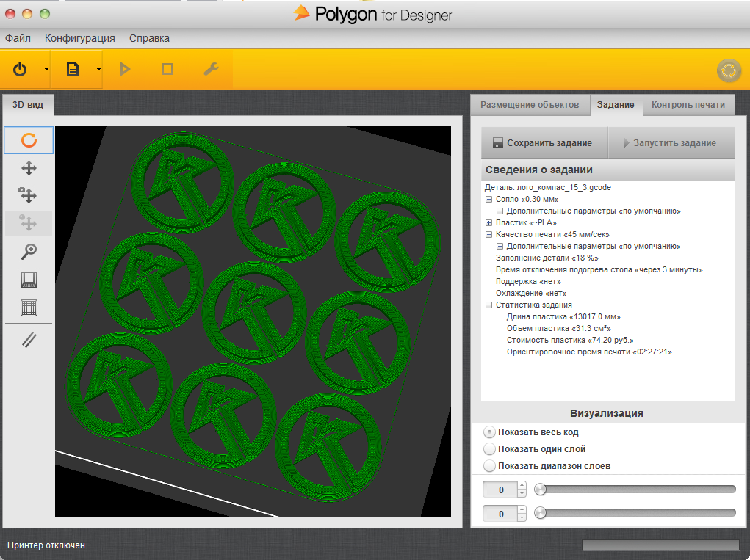This screenshot has height=560, width=750.
Task: Collapse Качество печати «45 мм/сек» node
Action: point(488,235)
